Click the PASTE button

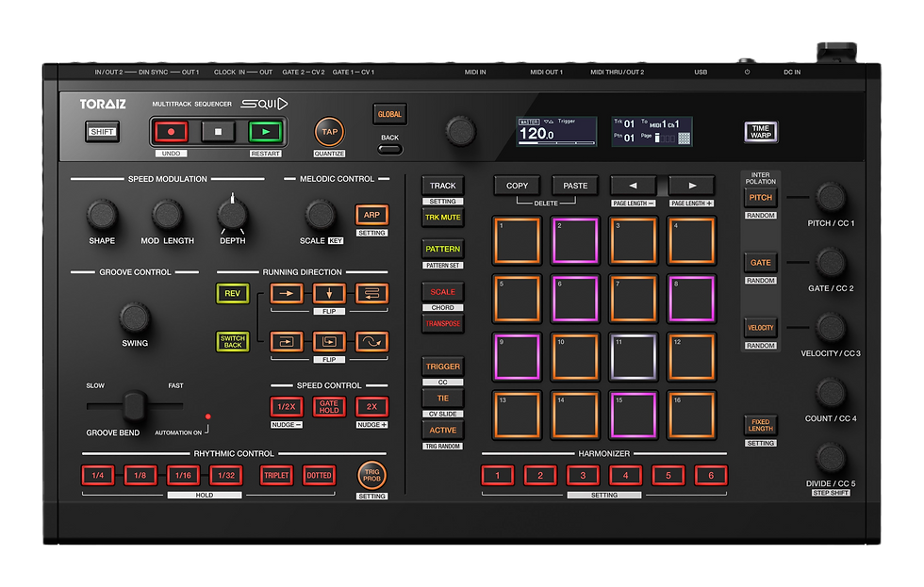[x=575, y=186]
